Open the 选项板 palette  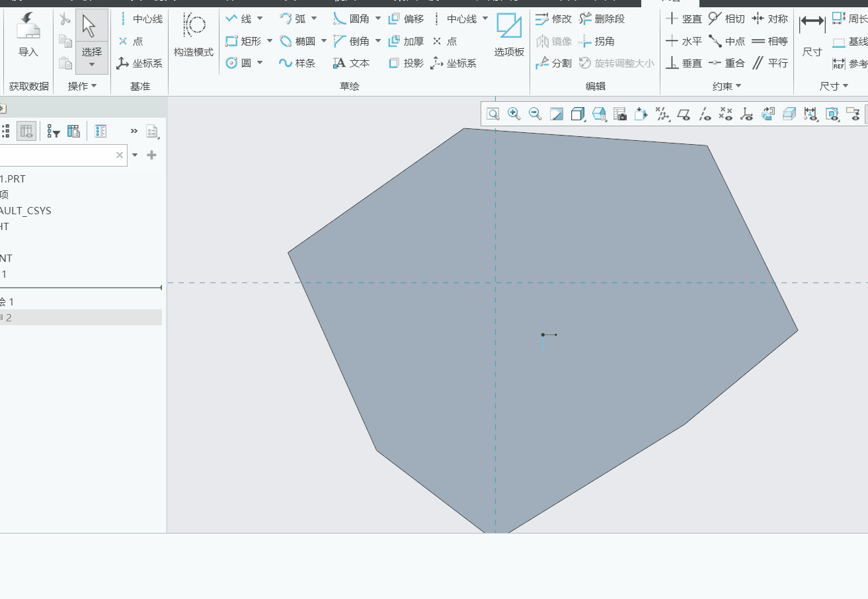(x=509, y=35)
